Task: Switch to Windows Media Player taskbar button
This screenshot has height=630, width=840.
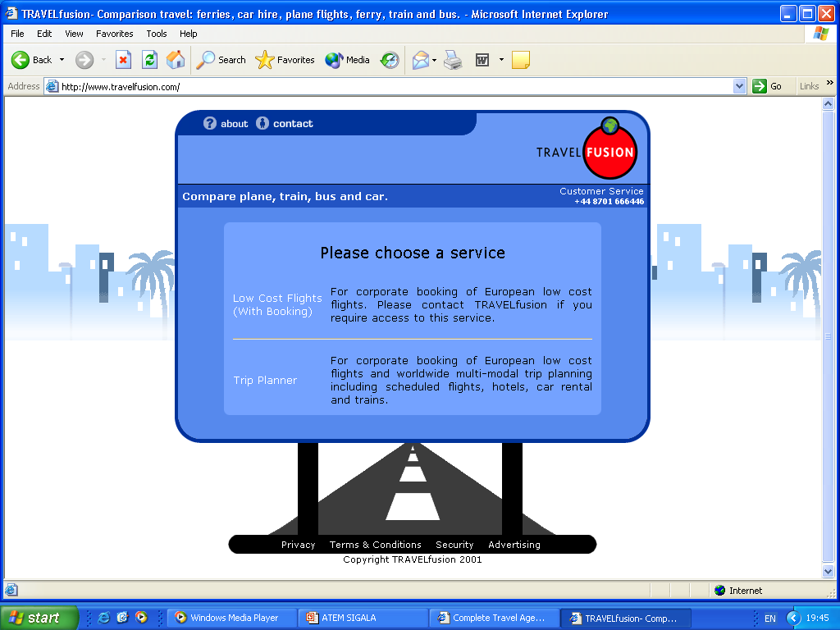Action: click(232, 618)
